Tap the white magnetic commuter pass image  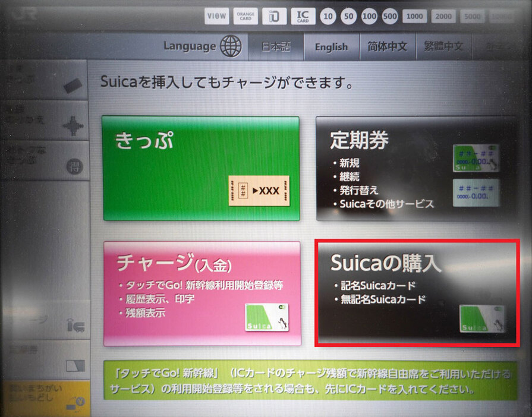476,193
